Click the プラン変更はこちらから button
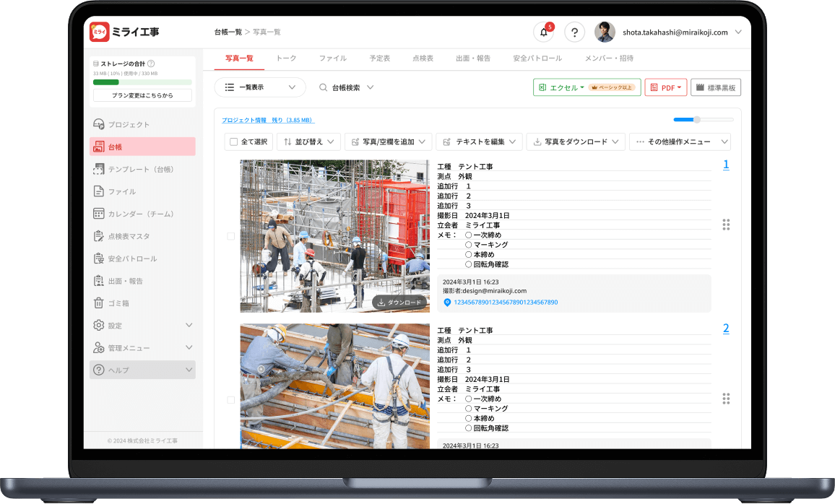Screen dimensions: 835x504 click(x=142, y=95)
